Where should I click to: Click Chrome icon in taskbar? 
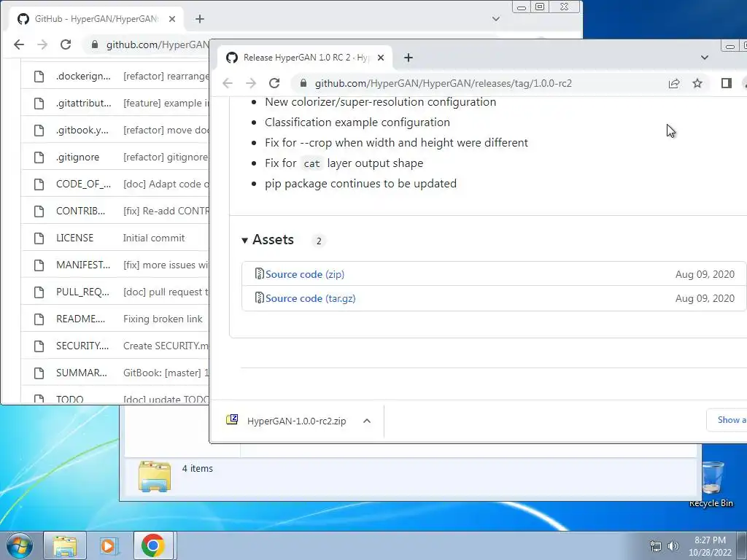[x=153, y=545]
